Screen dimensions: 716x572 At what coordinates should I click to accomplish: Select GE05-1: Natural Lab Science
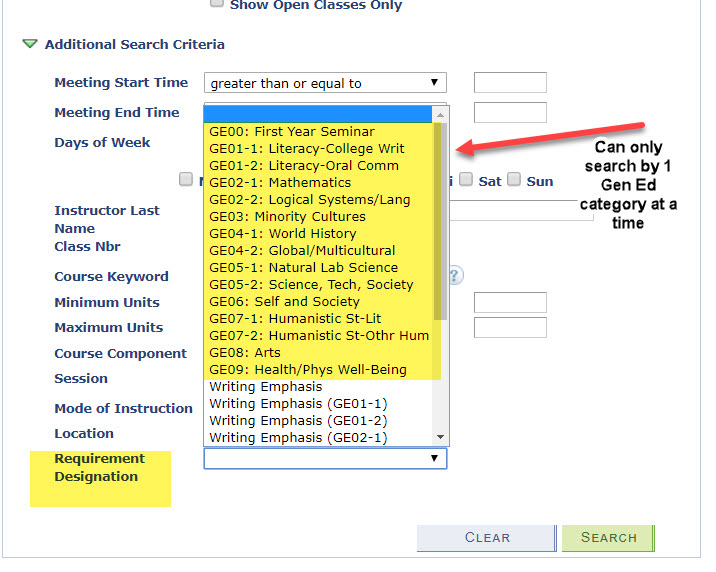(318, 267)
